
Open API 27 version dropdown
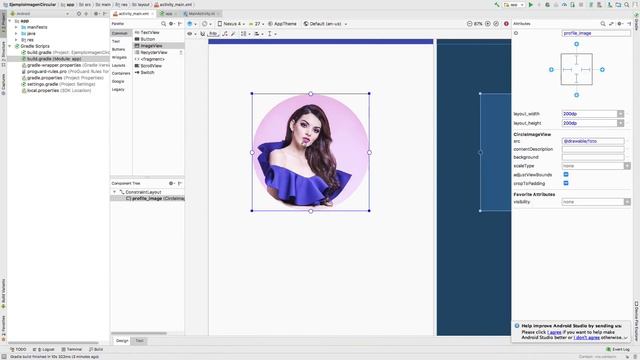click(257, 24)
